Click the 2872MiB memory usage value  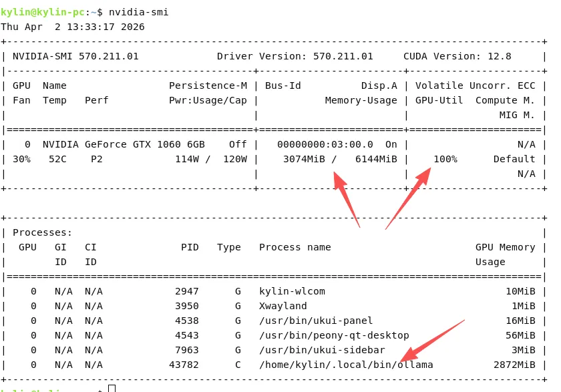pos(514,365)
